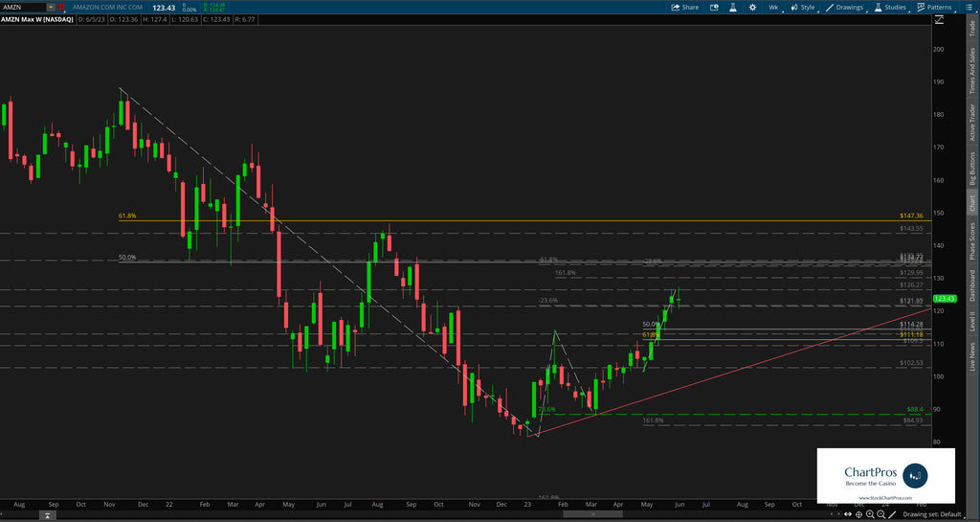The height and width of the screenshot is (522, 980).
Task: Expand the AMZN symbol dropdown arrow
Action: point(51,7)
